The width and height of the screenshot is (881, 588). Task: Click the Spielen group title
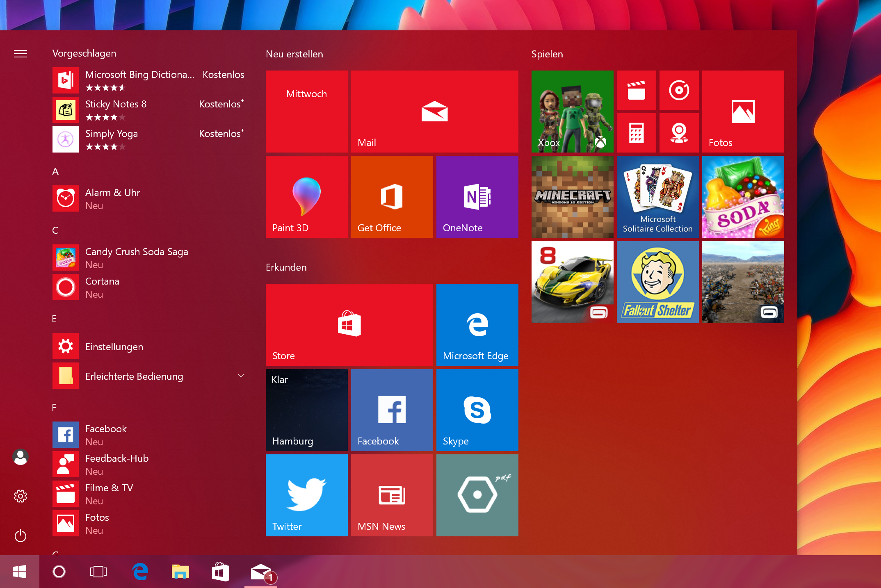(547, 54)
